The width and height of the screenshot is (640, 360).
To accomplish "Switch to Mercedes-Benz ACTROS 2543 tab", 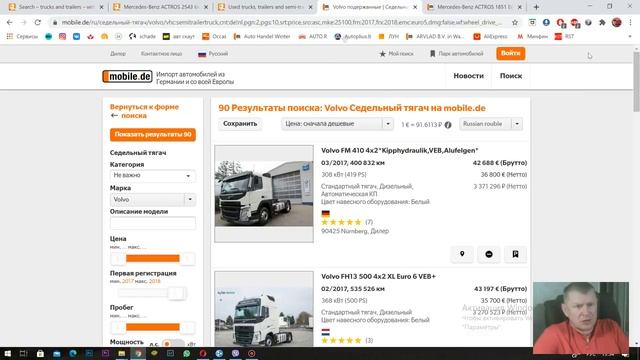I will coord(161,7).
